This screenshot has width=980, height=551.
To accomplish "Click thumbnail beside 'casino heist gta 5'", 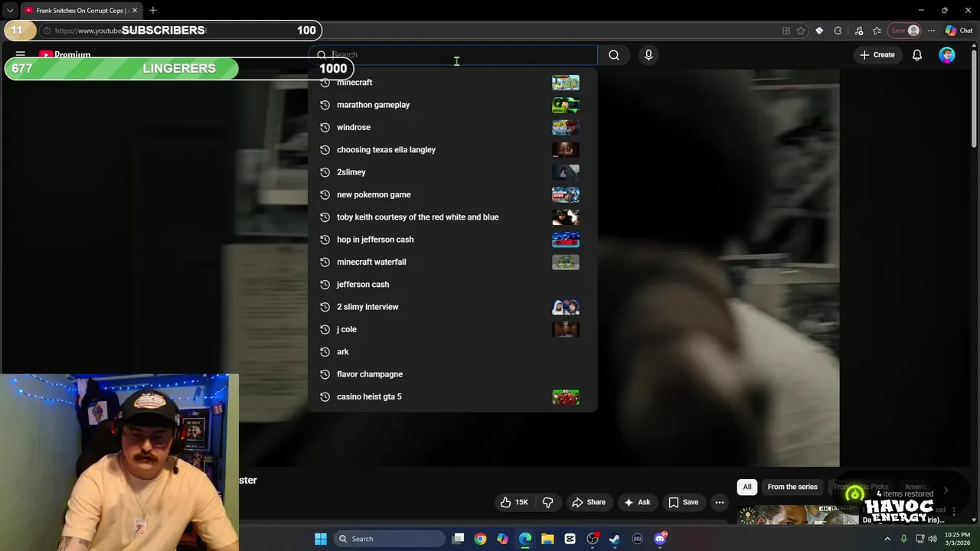I will pos(566,396).
